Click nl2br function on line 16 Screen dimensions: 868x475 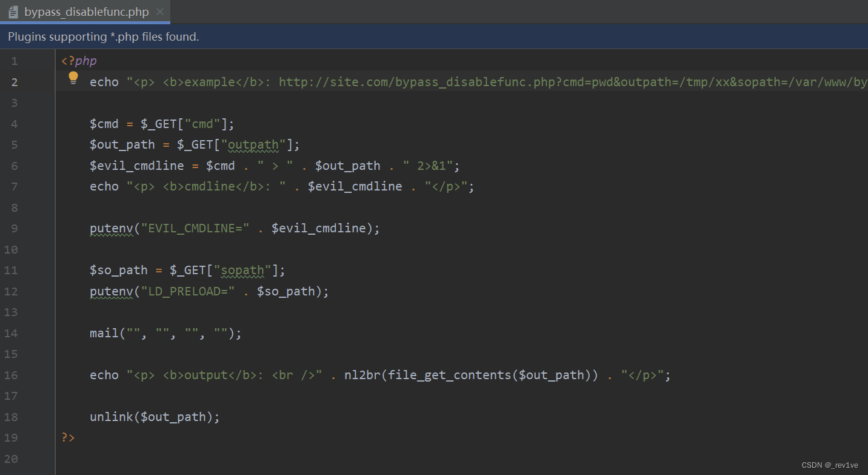click(x=362, y=375)
